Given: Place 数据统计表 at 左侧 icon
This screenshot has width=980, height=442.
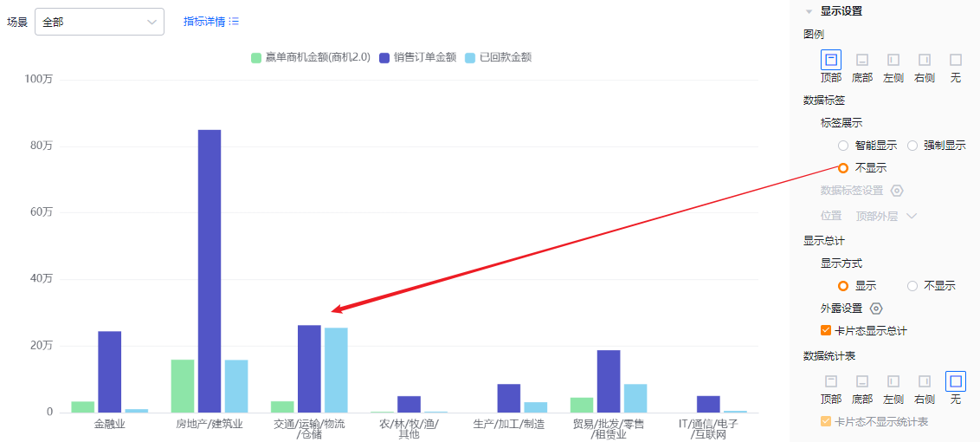Looking at the screenshot, I should [x=893, y=381].
